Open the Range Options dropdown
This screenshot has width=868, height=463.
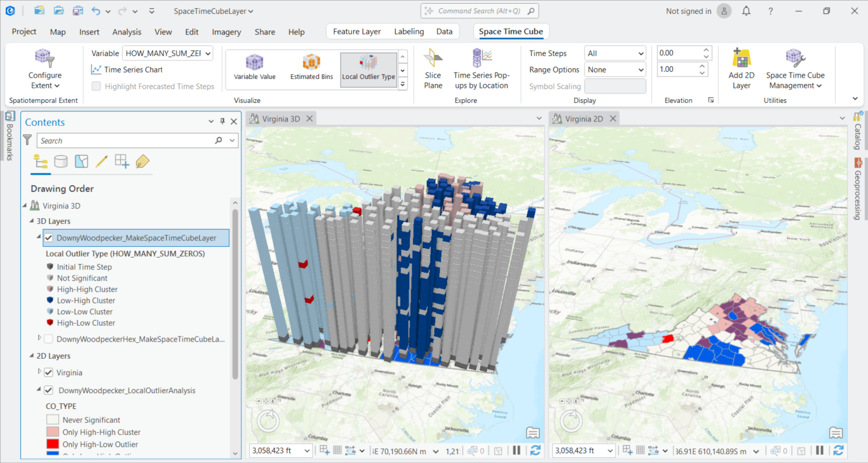(615, 70)
